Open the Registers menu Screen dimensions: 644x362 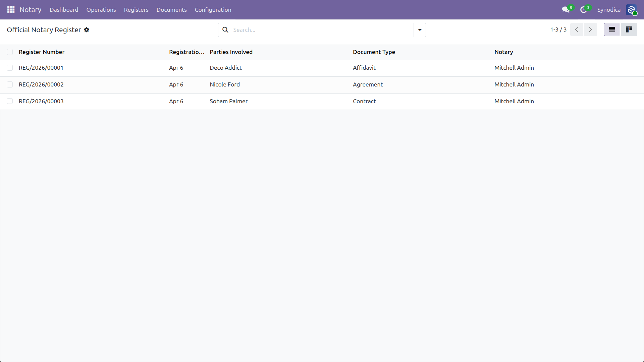click(x=136, y=10)
